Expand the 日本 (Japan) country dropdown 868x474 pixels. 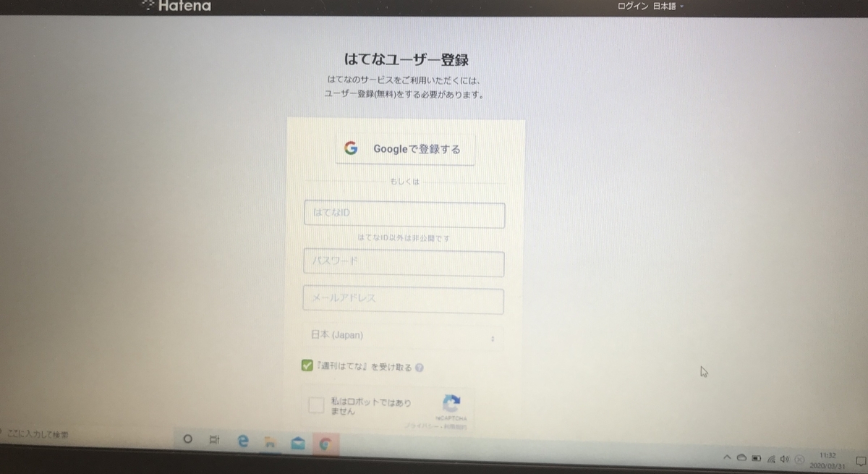pyautogui.click(x=403, y=337)
